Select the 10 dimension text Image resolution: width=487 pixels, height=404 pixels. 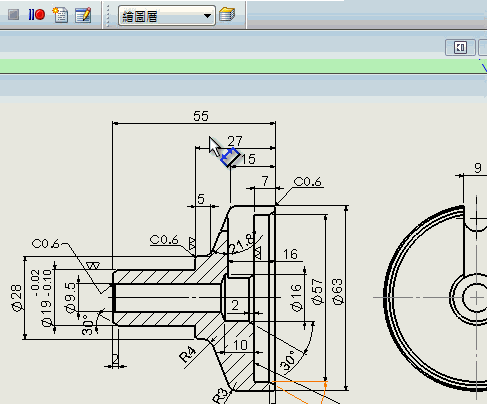click(240, 345)
